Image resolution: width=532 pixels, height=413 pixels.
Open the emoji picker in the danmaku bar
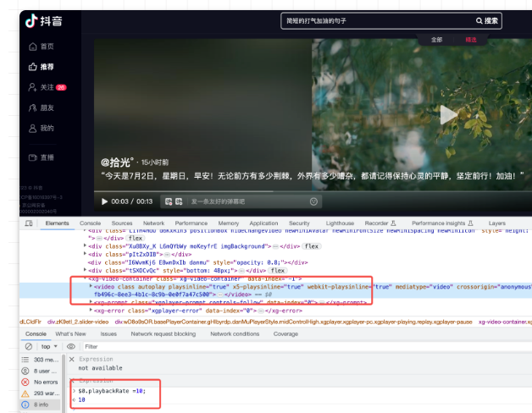click(x=313, y=201)
